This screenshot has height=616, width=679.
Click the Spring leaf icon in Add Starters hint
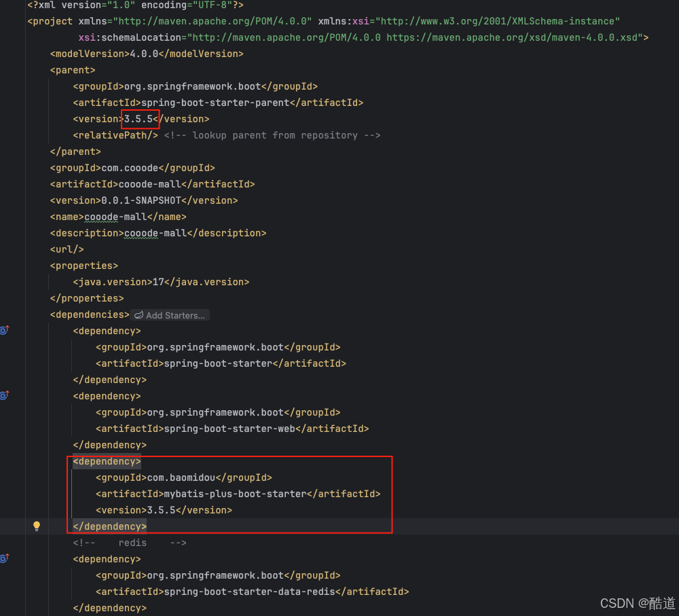pyautogui.click(x=138, y=315)
